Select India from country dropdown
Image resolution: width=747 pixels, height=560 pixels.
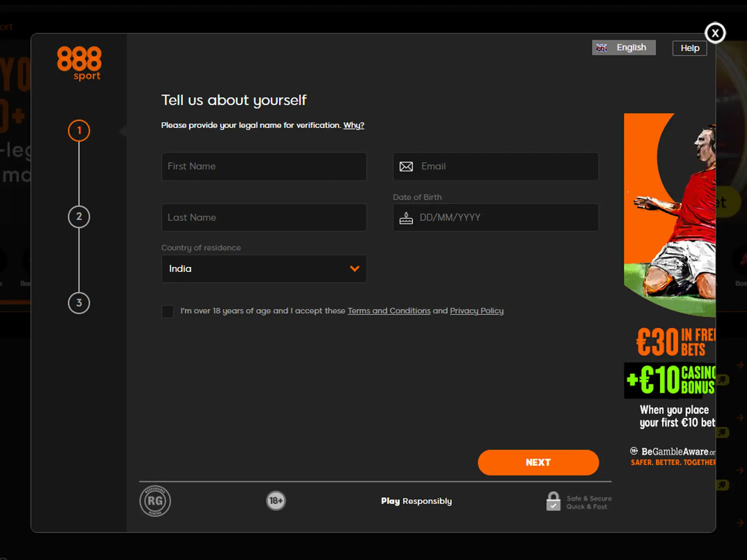click(263, 268)
